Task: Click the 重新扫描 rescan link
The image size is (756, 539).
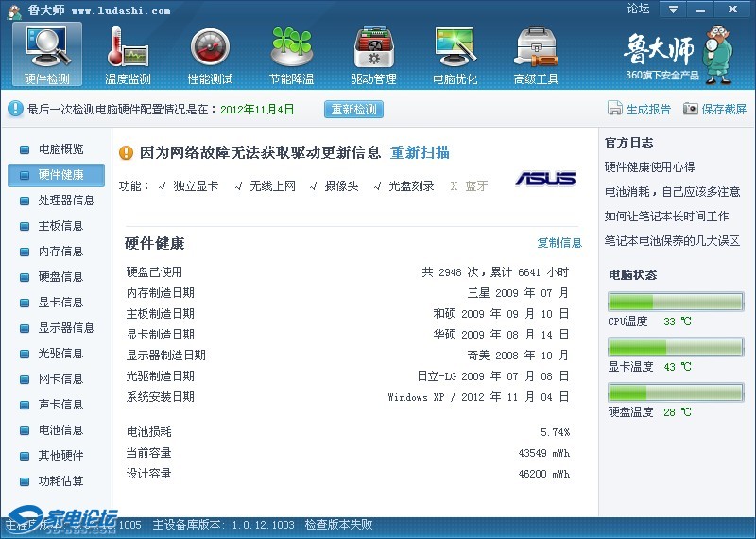Action: click(x=420, y=153)
